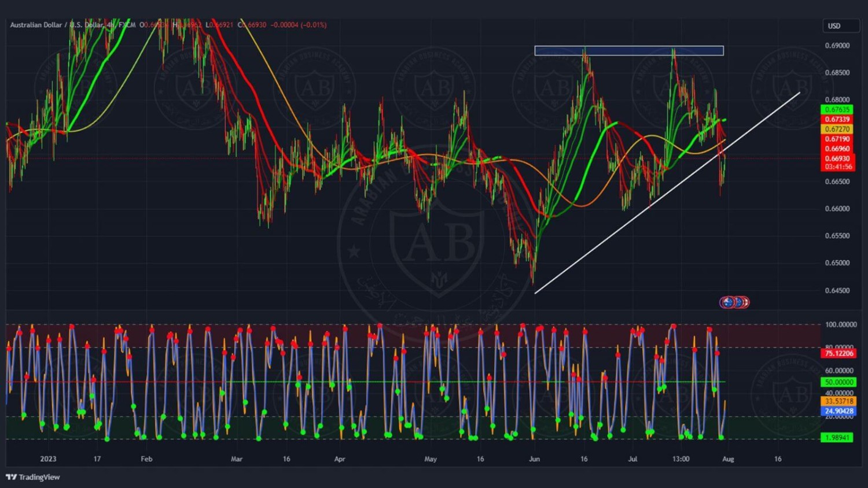The height and width of the screenshot is (488, 868).
Task: Click the yellow 0.67270 price label
Action: [837, 129]
